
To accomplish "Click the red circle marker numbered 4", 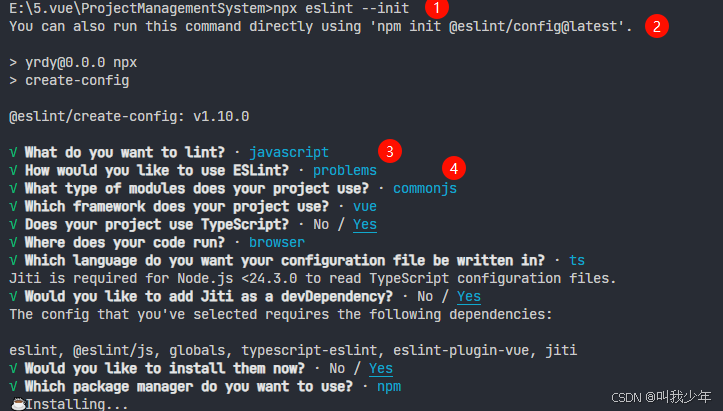I will [454, 168].
